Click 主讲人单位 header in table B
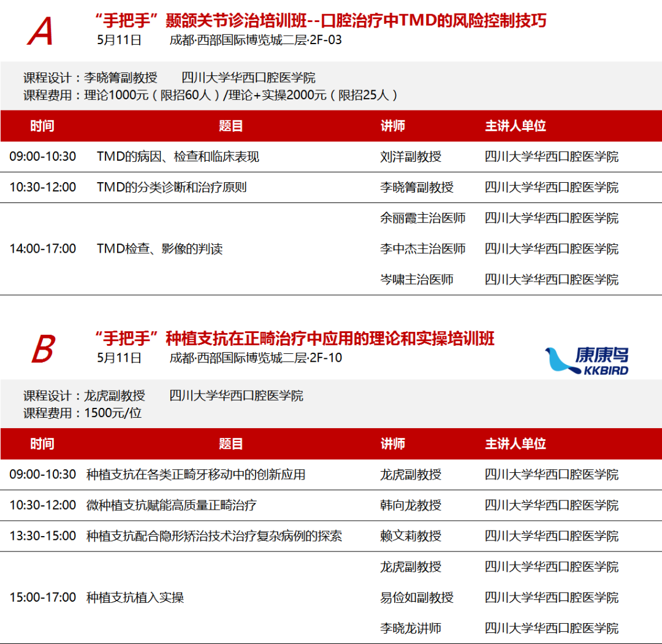This screenshot has height=644, width=662. pos(516,443)
